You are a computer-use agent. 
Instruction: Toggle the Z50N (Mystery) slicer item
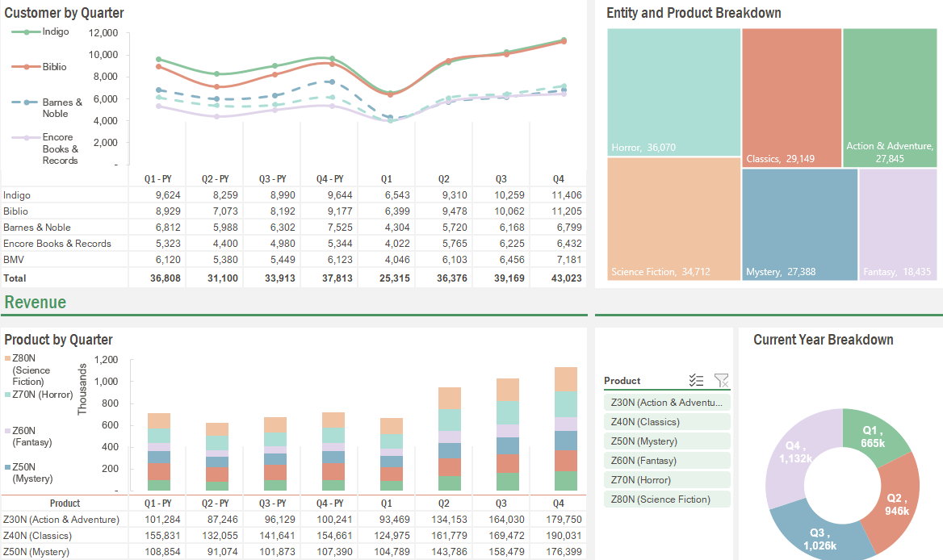[667, 440]
